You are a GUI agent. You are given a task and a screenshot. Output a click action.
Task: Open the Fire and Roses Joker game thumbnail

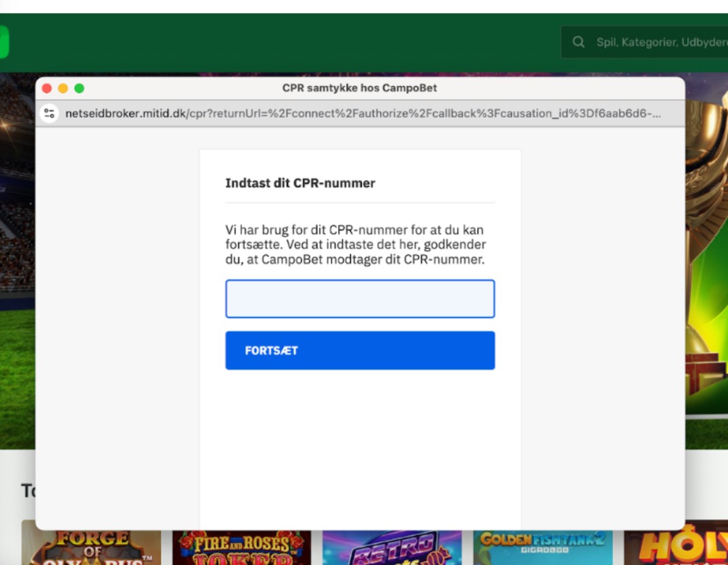(241, 548)
